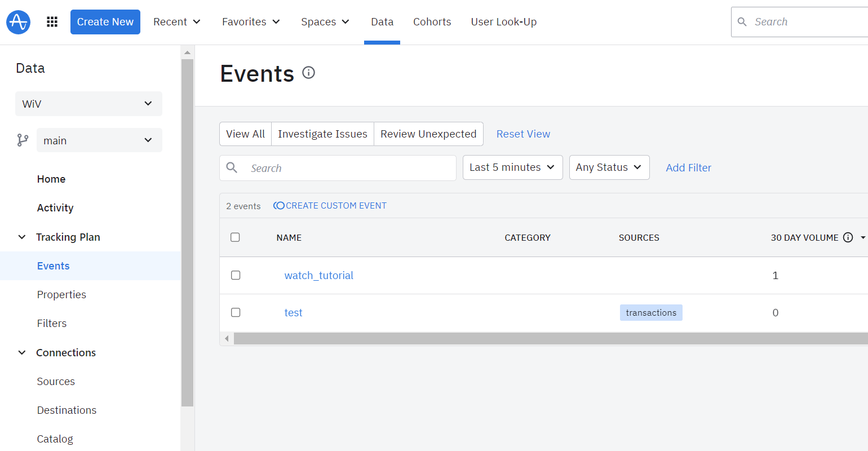This screenshot has width=868, height=451.
Task: Select the Review Unexpected view
Action: [x=428, y=134]
